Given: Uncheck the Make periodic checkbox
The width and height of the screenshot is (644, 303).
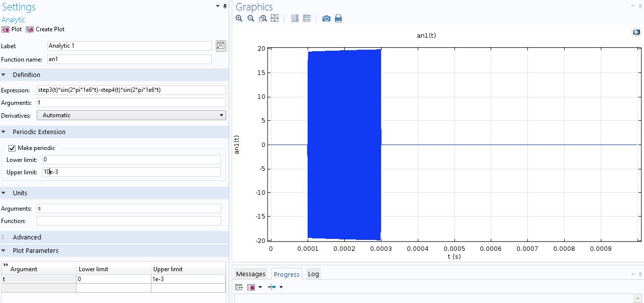Looking at the screenshot, I should (12, 148).
